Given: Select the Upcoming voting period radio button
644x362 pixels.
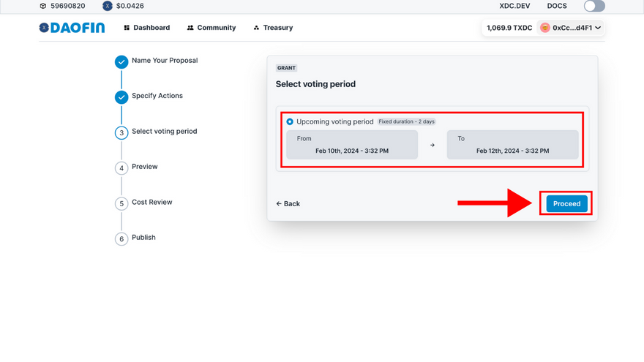Looking at the screenshot, I should [291, 122].
